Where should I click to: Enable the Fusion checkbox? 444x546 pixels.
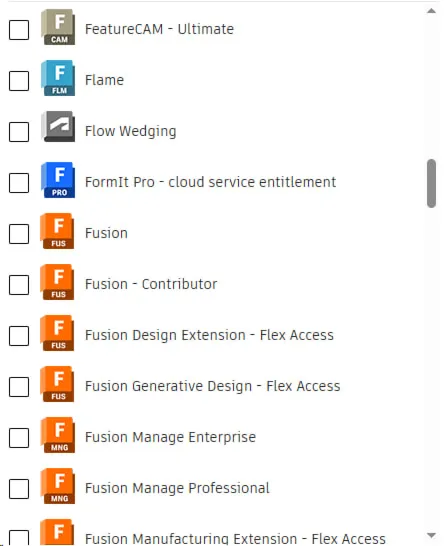pyautogui.click(x=19, y=234)
